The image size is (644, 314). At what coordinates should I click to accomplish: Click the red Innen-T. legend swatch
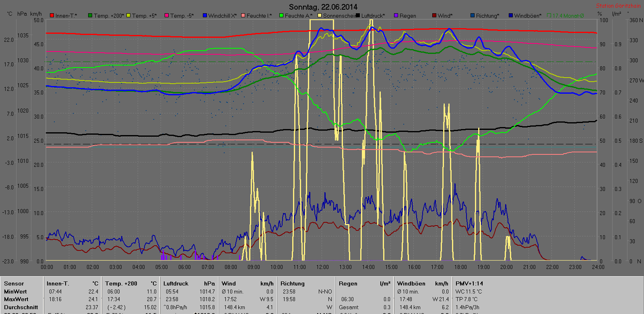(x=52, y=16)
